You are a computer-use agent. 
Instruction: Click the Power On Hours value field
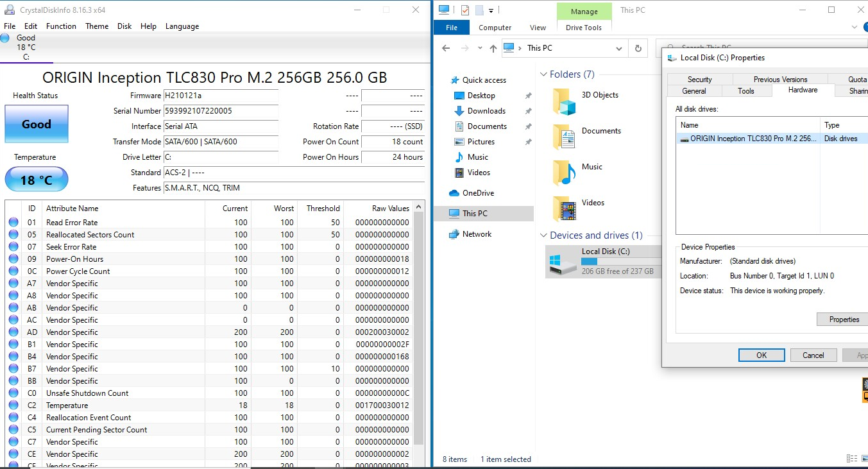(x=393, y=157)
